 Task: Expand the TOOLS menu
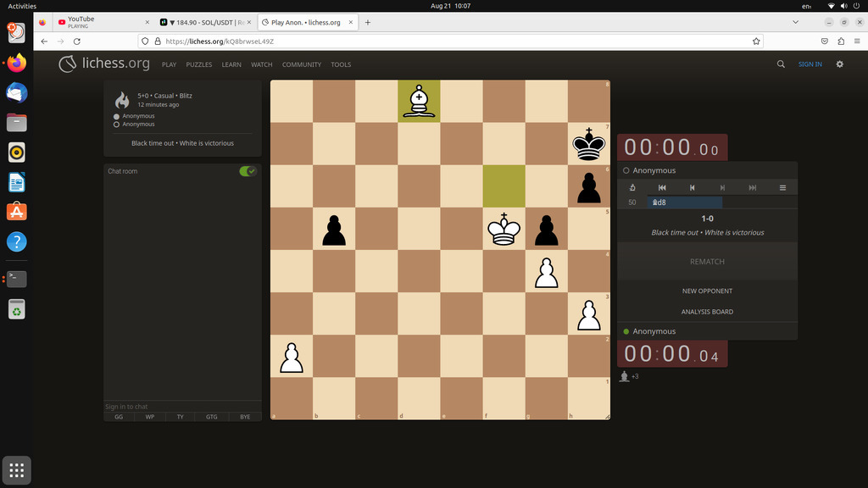341,64
